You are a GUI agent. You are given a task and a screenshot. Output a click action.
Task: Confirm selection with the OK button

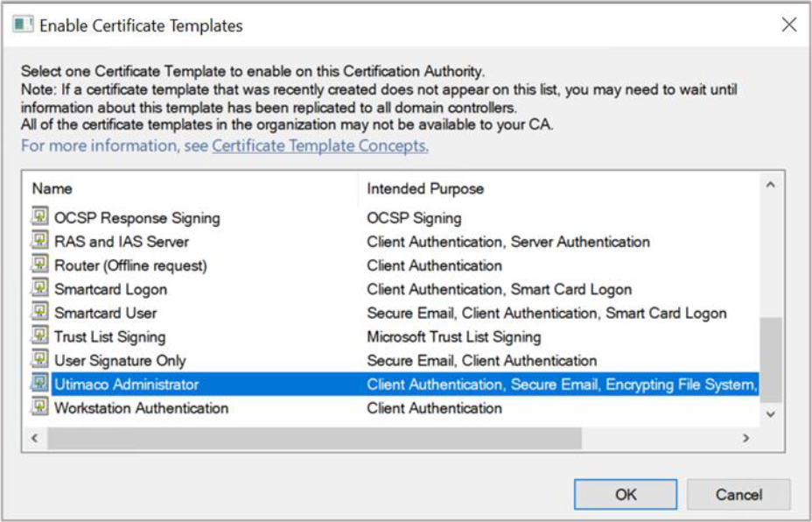tap(626, 495)
